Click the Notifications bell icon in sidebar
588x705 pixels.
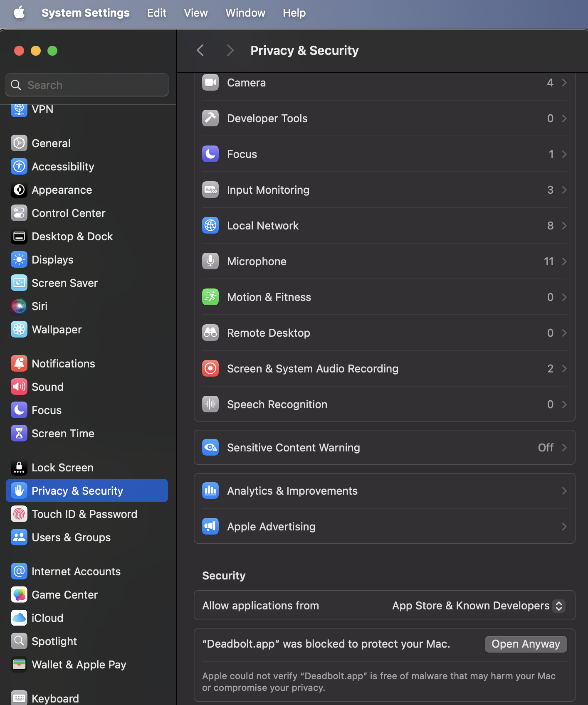coord(19,364)
